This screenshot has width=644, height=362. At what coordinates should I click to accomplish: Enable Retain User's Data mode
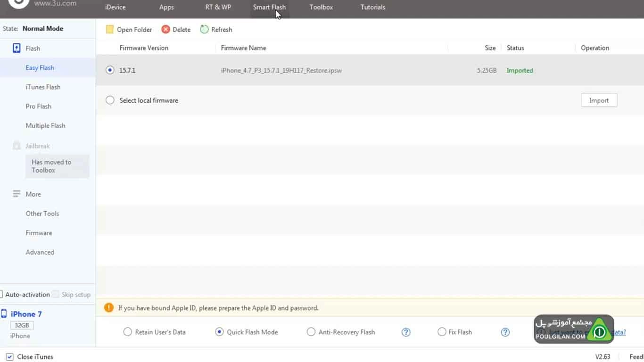click(x=127, y=332)
